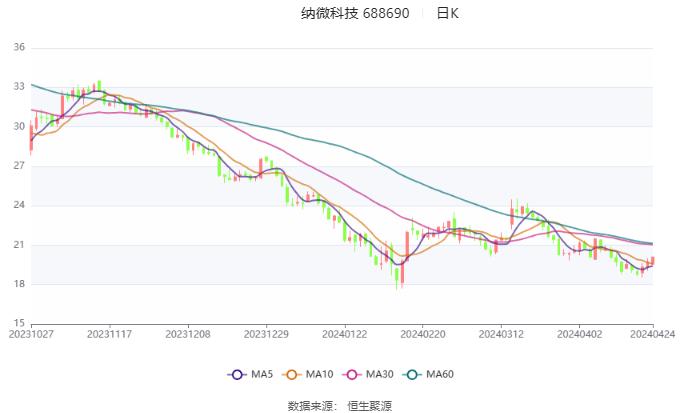Viewport: 680px width, 413px height.
Task: Click the 纳微科技 688690 chart title
Action: tap(355, 13)
